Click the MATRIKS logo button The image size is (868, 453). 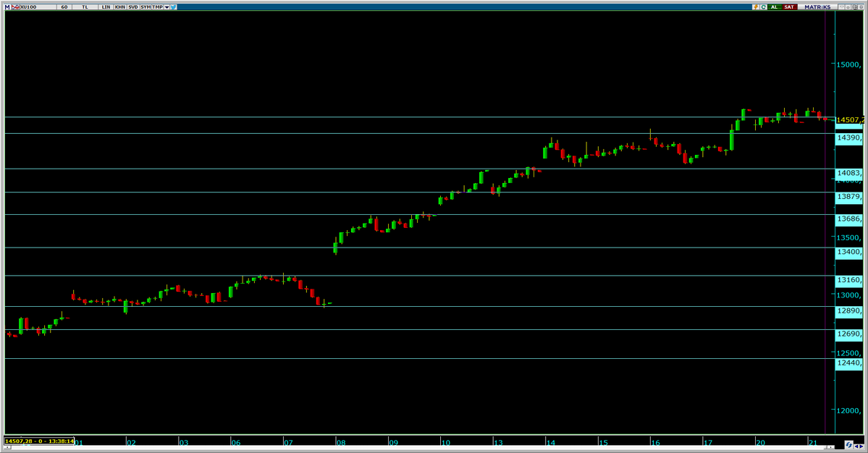pyautogui.click(x=817, y=7)
